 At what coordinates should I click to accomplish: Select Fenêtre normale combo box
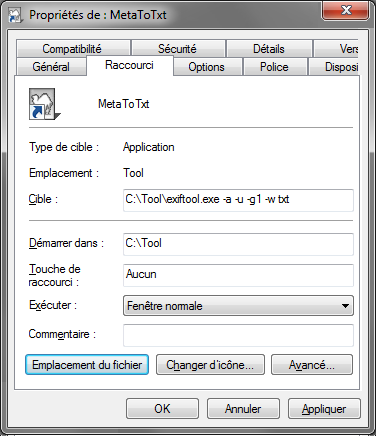238,306
